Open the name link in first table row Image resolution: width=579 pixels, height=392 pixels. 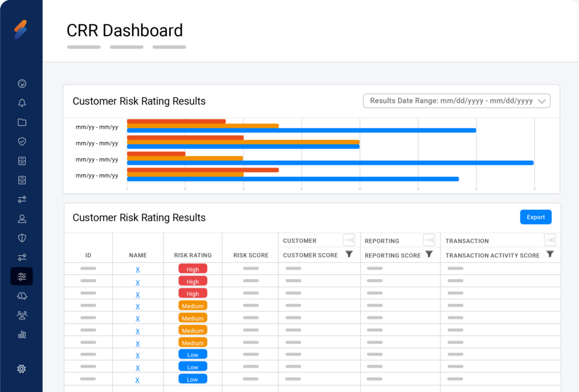(x=137, y=269)
